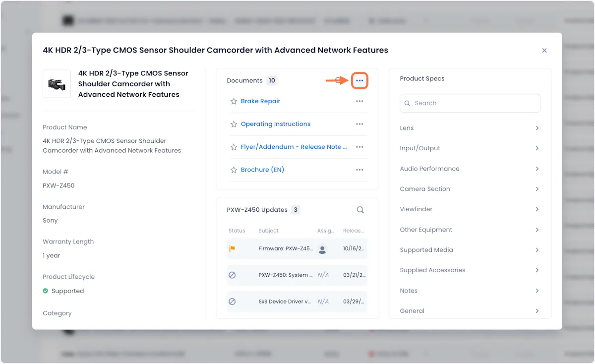Star the Brake Repair document
This screenshot has width=595, height=364.
(x=234, y=101)
